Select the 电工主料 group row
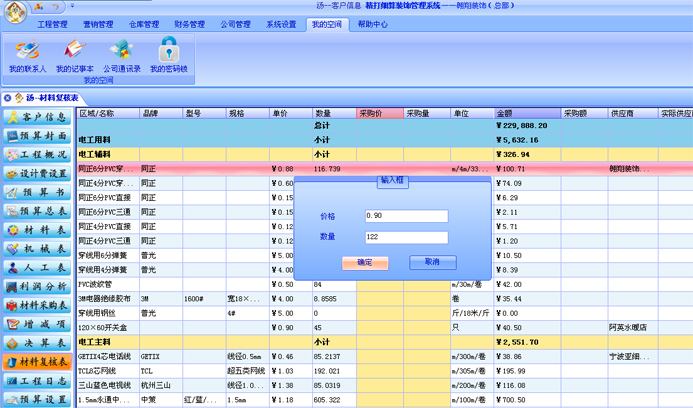This screenshot has height=408, width=693. click(385, 342)
